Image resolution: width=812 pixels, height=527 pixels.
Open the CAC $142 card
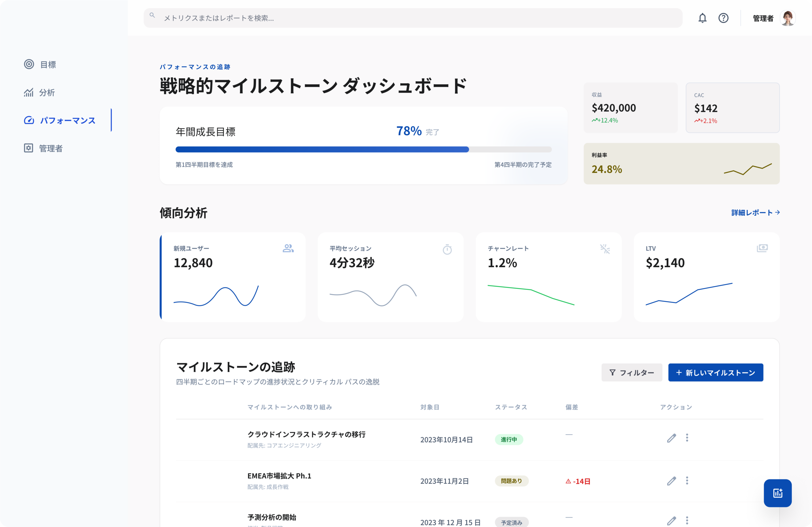coord(732,108)
